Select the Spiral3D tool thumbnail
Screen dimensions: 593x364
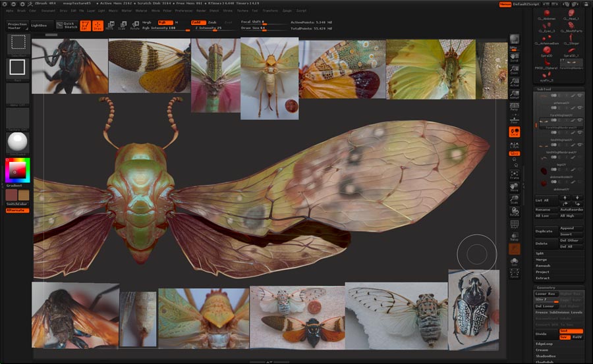[546, 52]
